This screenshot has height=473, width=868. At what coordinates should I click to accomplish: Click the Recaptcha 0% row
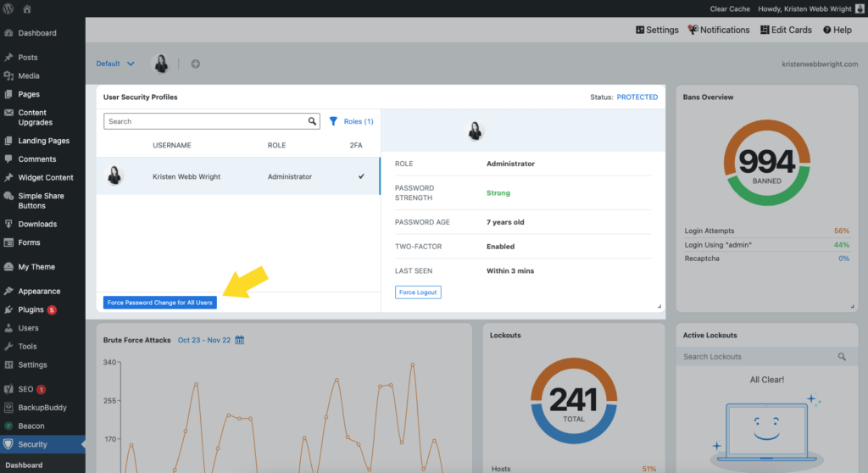click(x=766, y=258)
